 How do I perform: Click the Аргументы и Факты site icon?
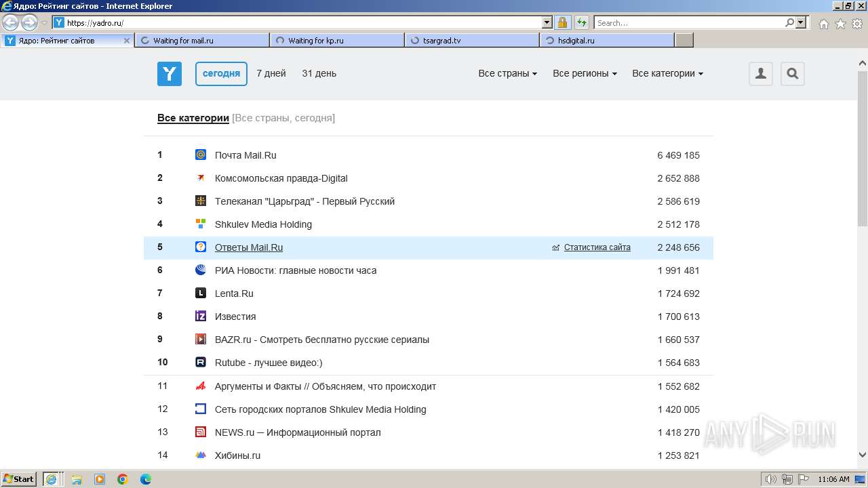pyautogui.click(x=201, y=386)
